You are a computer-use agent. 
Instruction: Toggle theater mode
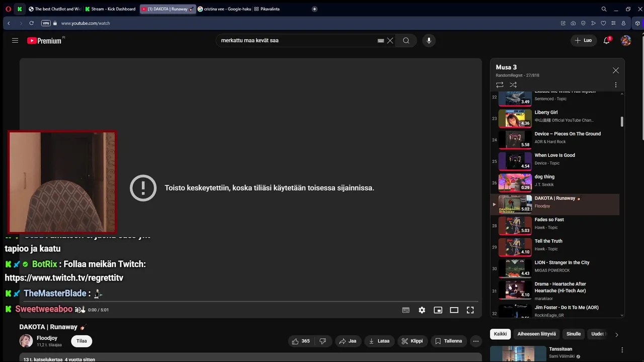[x=454, y=310]
